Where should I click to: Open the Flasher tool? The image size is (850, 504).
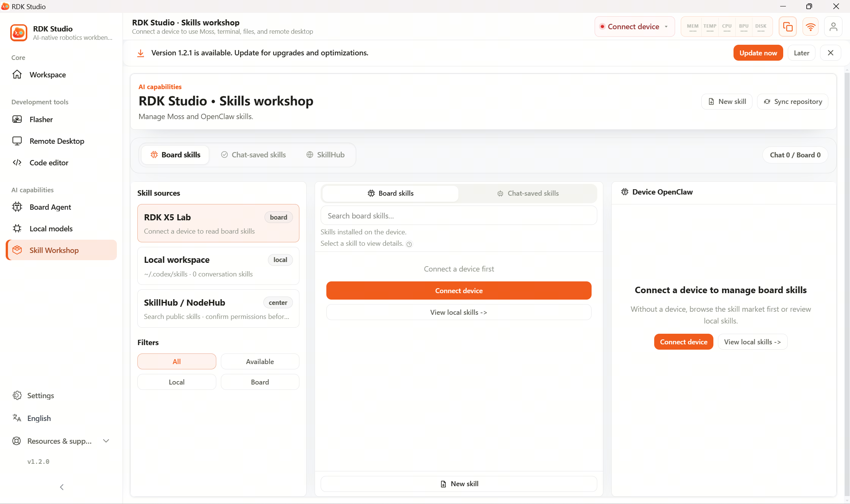click(x=61, y=119)
